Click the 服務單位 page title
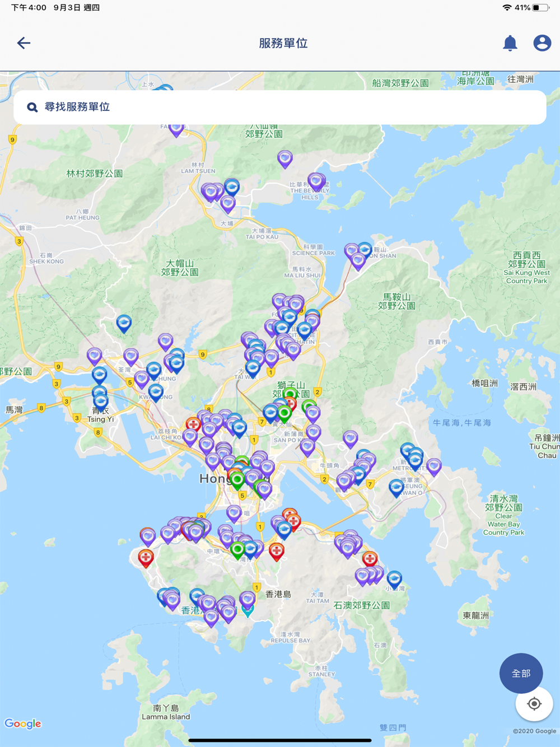This screenshot has width=560, height=747. click(283, 43)
